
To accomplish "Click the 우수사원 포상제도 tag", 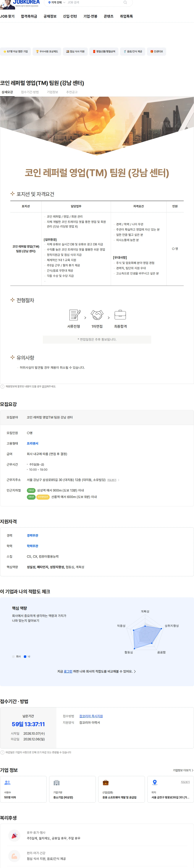I will coord(47,52).
